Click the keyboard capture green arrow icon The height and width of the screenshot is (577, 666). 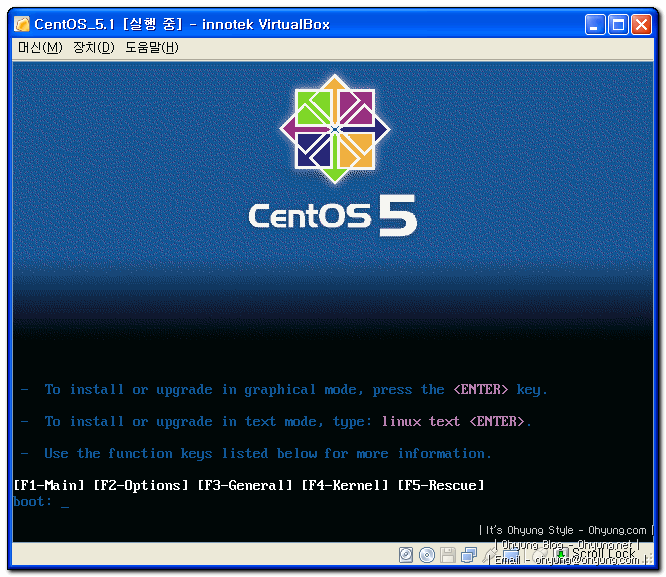tap(561, 554)
